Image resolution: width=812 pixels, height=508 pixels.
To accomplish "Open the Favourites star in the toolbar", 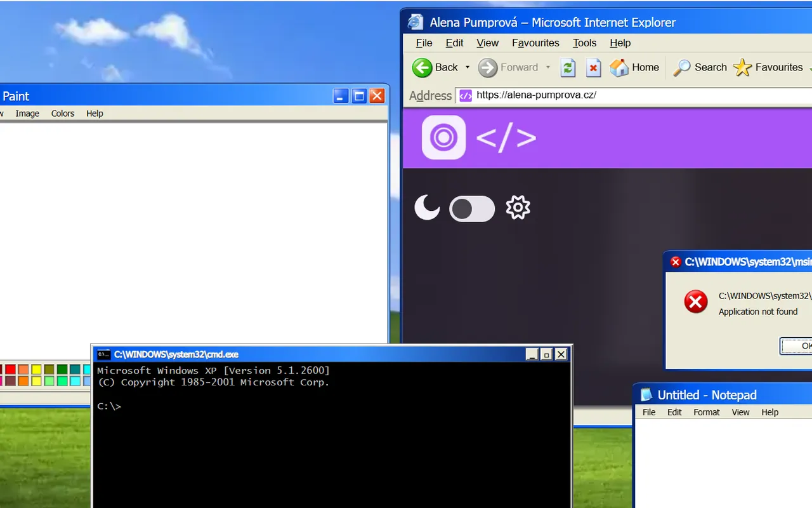I will (x=742, y=67).
